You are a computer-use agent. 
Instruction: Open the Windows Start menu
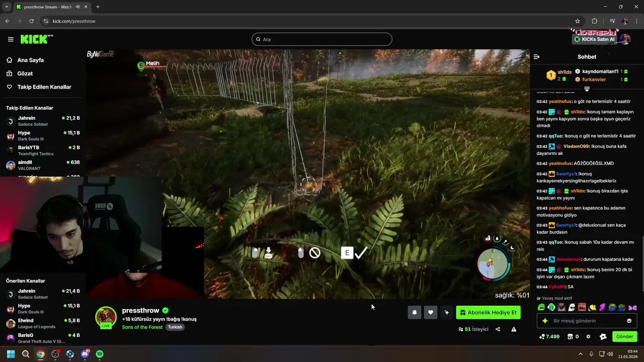(11, 354)
